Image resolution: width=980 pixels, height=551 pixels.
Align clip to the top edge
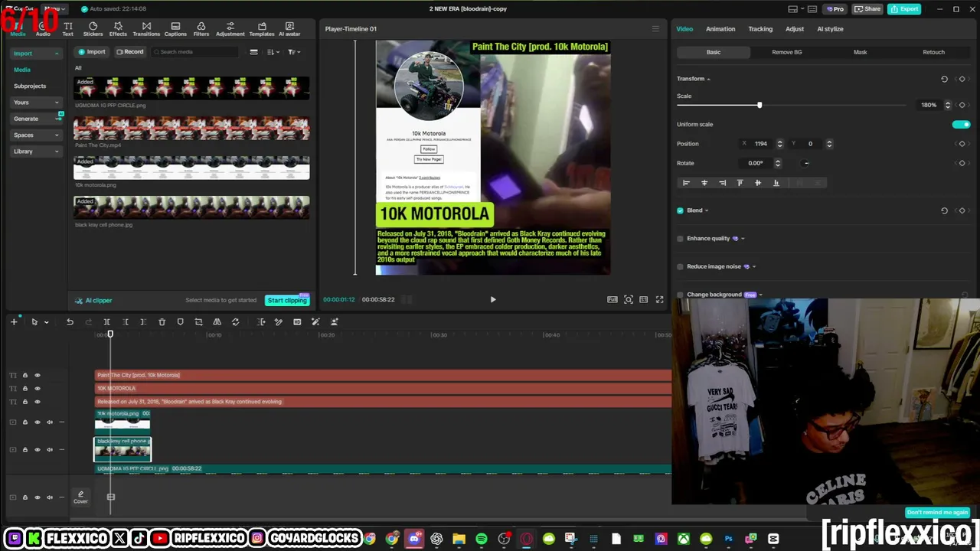740,183
